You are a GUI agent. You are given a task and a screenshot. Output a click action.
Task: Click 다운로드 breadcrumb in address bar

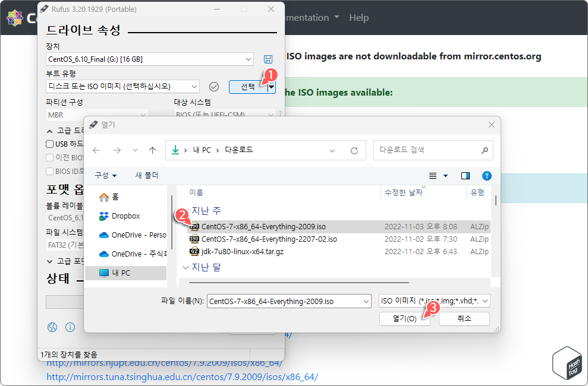(239, 150)
